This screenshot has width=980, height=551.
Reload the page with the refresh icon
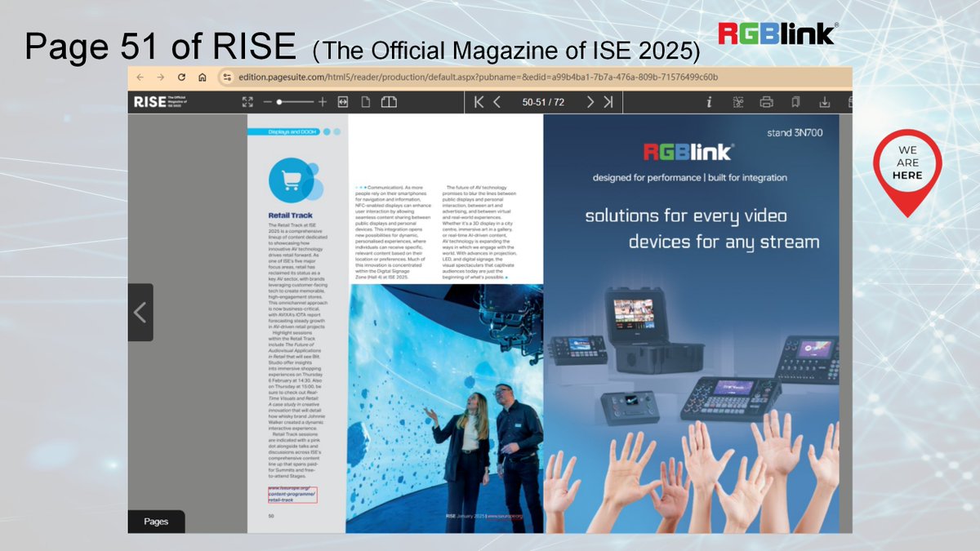(181, 77)
